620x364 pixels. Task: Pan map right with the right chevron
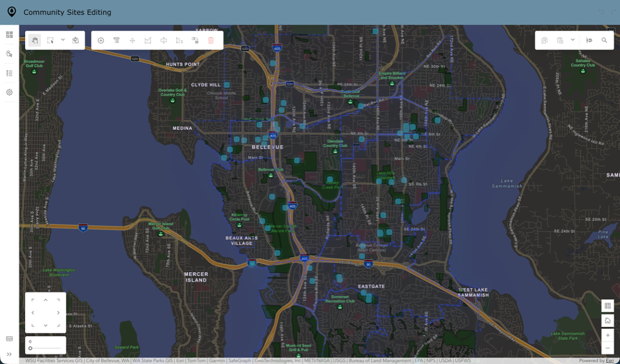[58, 312]
